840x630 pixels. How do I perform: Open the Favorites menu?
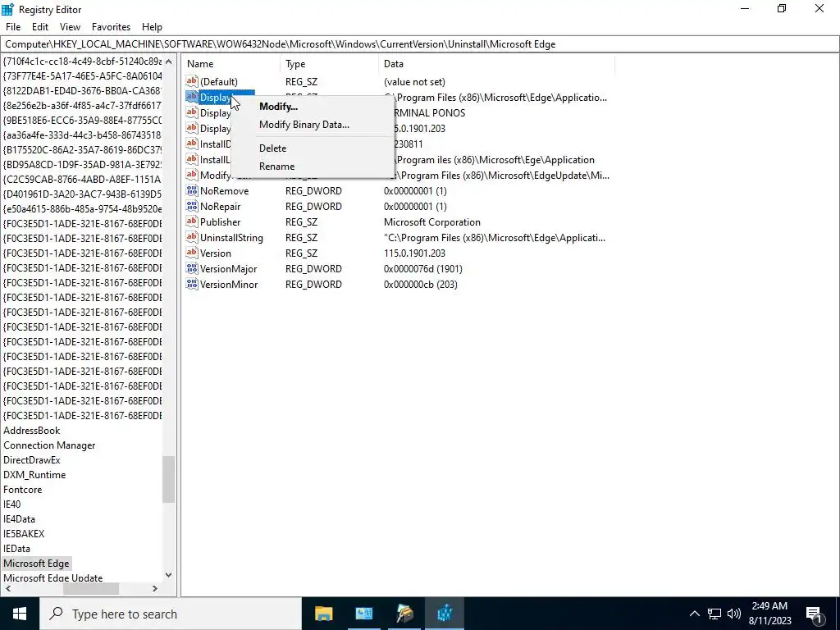pyautogui.click(x=111, y=27)
